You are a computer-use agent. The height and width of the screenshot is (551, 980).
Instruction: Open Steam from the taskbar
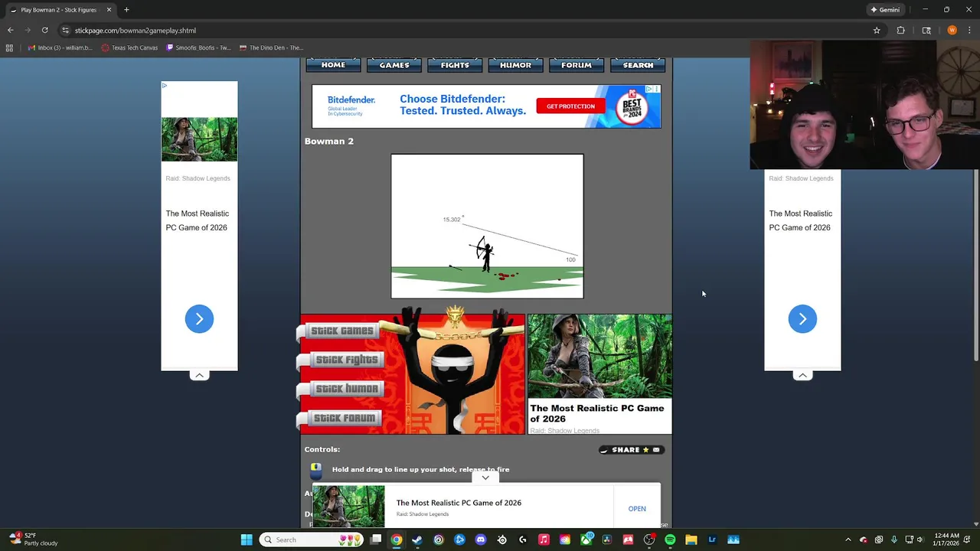point(417,540)
